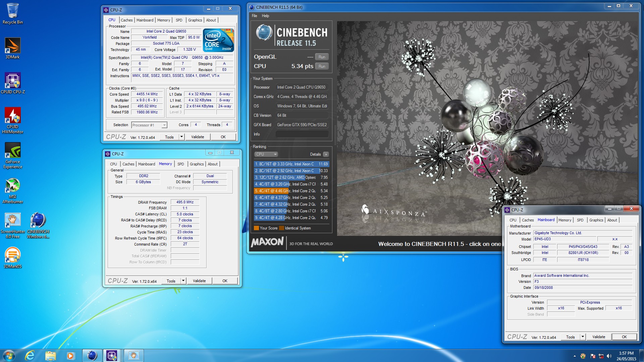Image resolution: width=644 pixels, height=362 pixels.
Task: Select ranking row 3 12C/12T AMD Opteron
Action: 291,177
